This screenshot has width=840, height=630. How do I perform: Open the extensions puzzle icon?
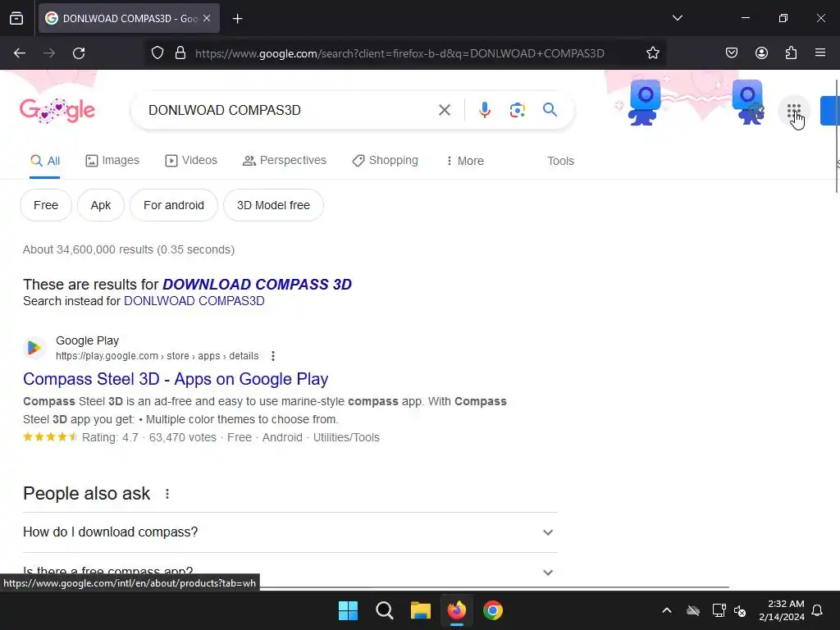coord(791,53)
